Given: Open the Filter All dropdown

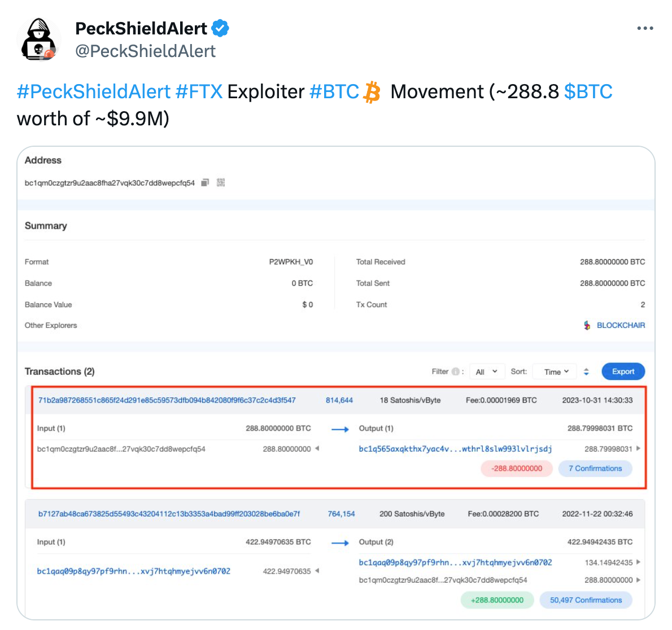Looking at the screenshot, I should pyautogui.click(x=486, y=371).
